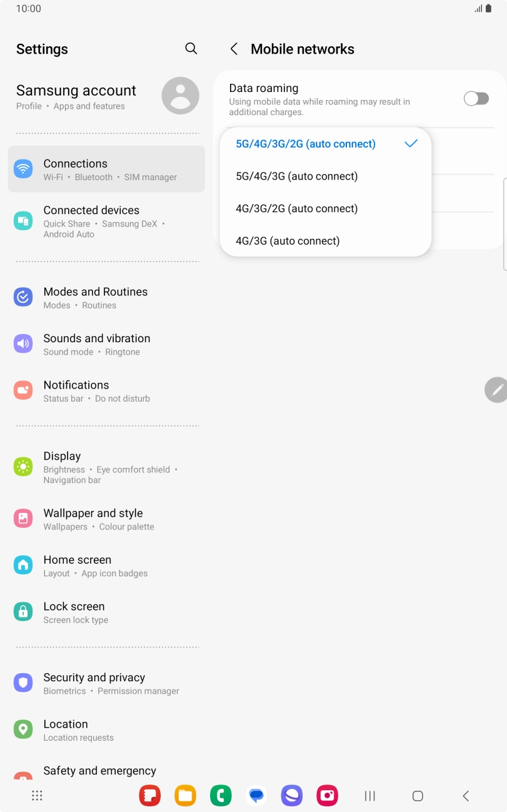This screenshot has width=507, height=812.
Task: Tap the Samsung account profile avatar
Action: tap(180, 96)
